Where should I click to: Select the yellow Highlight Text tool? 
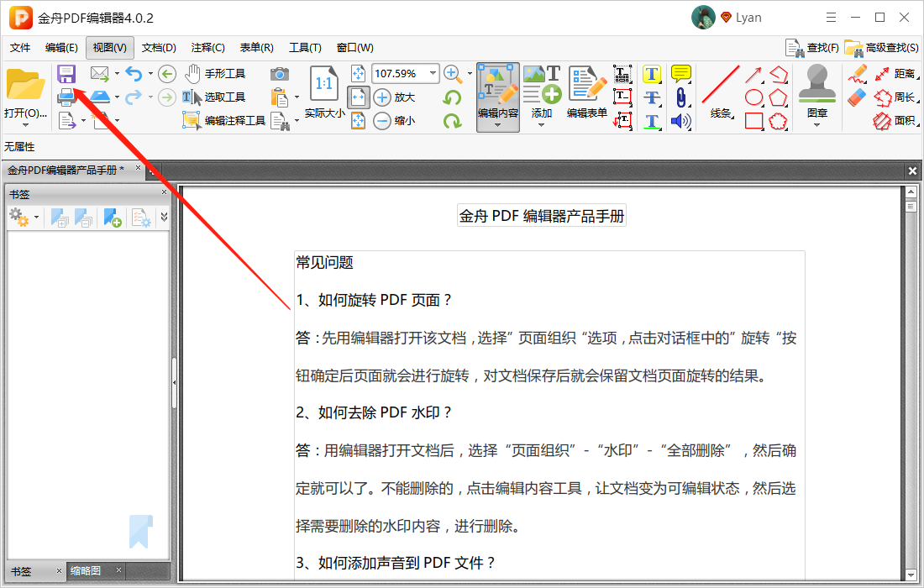pyautogui.click(x=651, y=74)
